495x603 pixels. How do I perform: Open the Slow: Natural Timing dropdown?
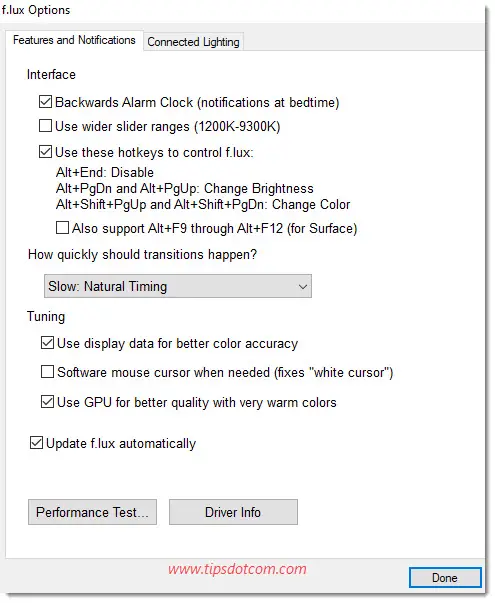coord(178,286)
